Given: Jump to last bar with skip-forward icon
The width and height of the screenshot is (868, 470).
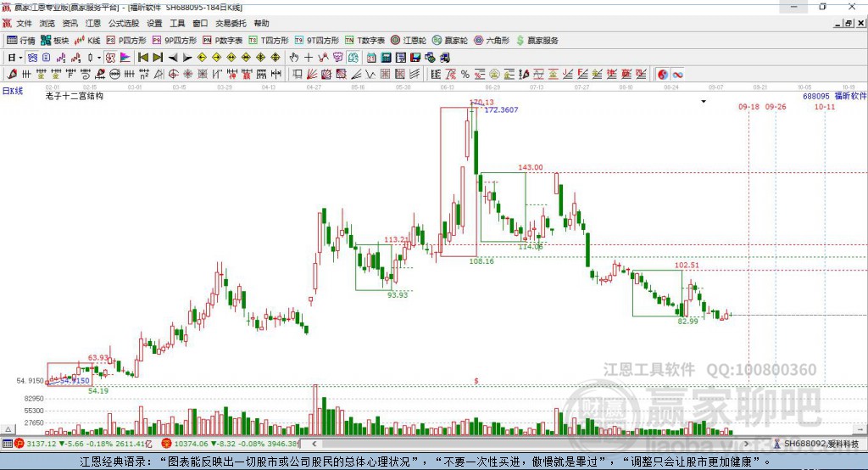Looking at the screenshot, I should coord(159,58).
